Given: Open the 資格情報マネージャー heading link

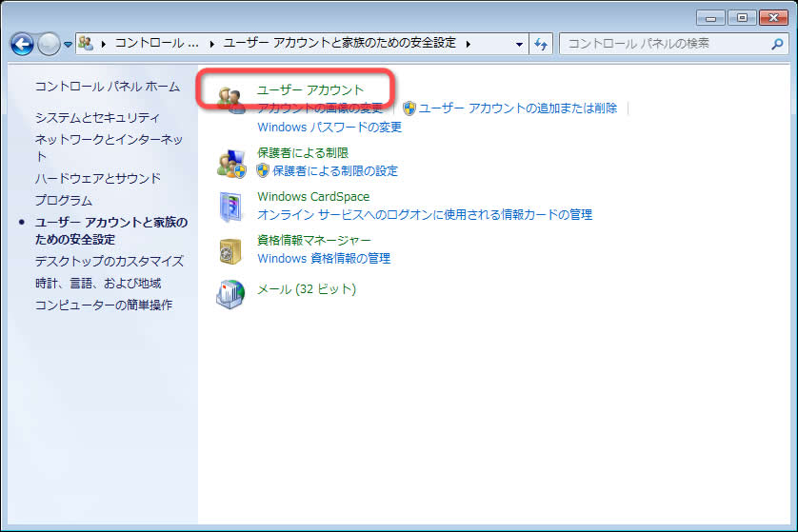Looking at the screenshot, I should [314, 240].
